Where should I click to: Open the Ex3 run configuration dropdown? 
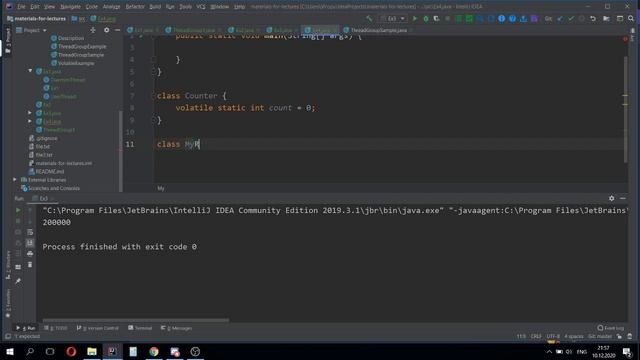pyautogui.click(x=393, y=18)
